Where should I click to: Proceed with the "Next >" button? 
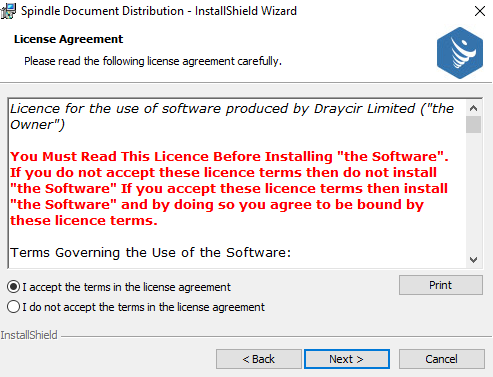tap(347, 359)
